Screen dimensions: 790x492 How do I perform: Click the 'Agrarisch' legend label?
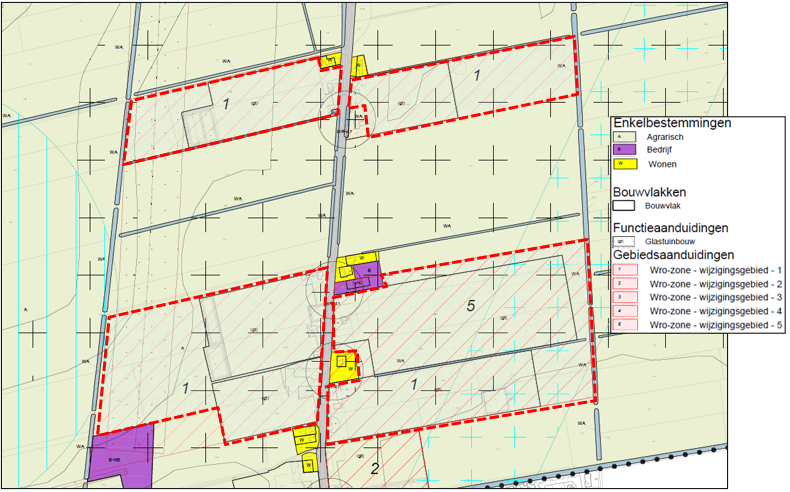[x=665, y=137]
